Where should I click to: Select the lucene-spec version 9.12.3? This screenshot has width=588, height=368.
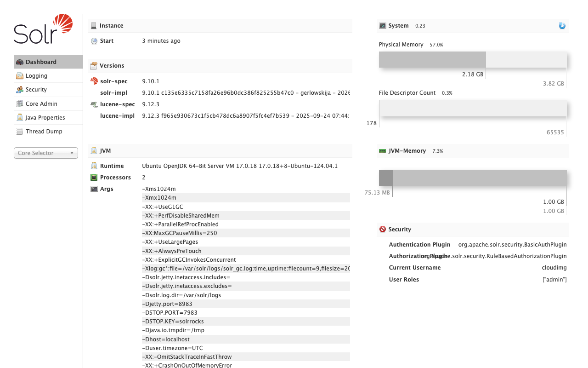pyautogui.click(x=151, y=104)
